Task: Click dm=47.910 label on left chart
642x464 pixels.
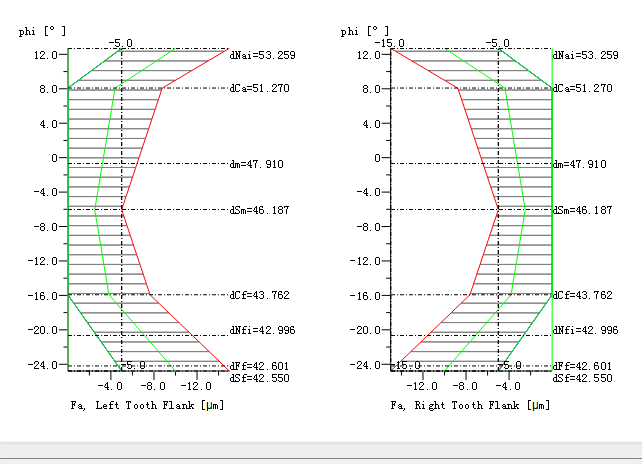Action: click(257, 164)
